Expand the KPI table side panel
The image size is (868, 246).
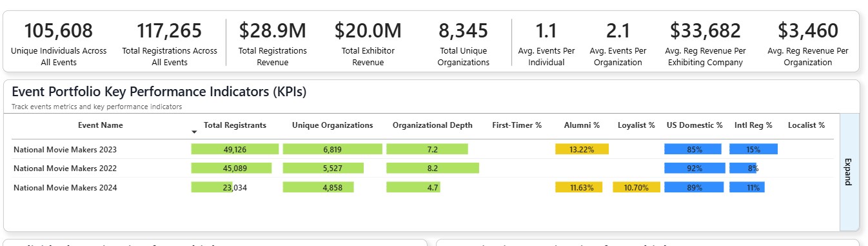coord(849,171)
